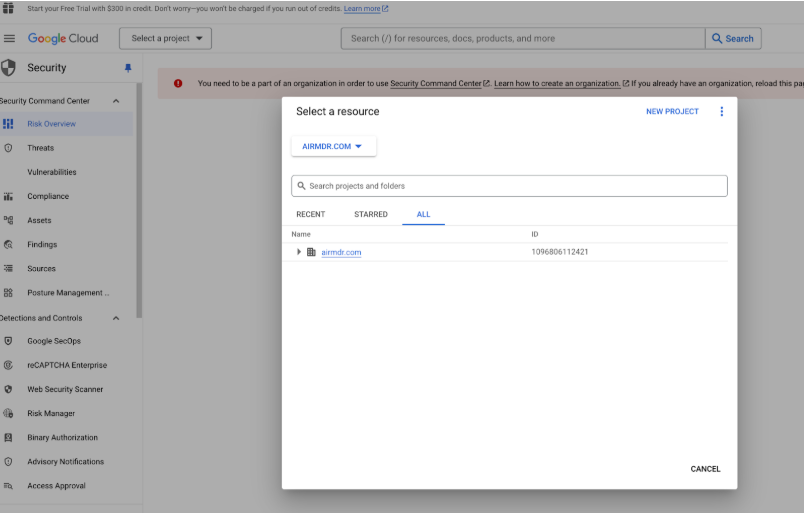This screenshot has width=804, height=513.
Task: Open Access Approval in sidebar
Action: [x=56, y=485]
